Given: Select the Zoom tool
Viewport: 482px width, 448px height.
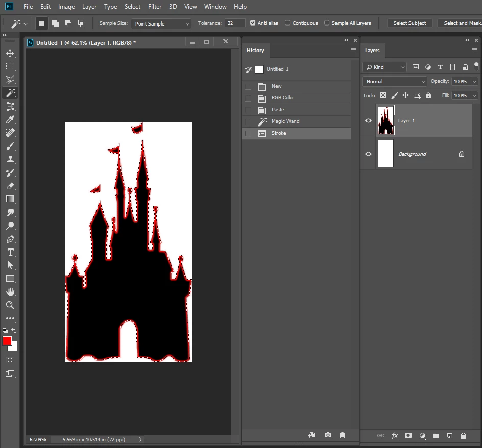Looking at the screenshot, I should pyautogui.click(x=10, y=305).
